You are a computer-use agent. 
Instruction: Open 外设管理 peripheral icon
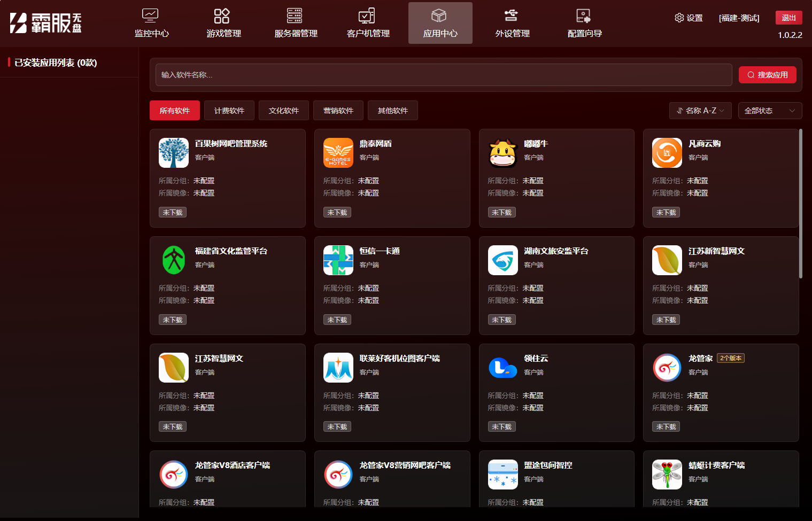[x=511, y=15]
